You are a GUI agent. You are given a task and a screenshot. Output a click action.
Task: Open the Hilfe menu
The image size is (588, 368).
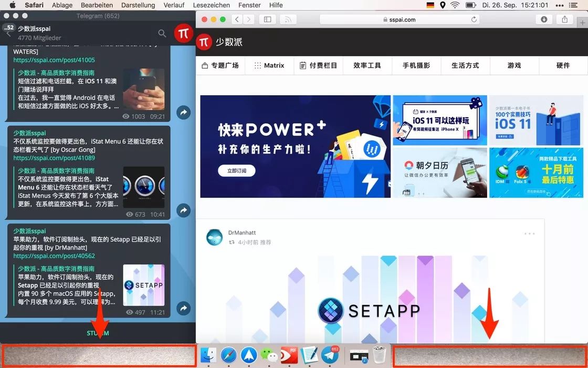click(x=276, y=5)
